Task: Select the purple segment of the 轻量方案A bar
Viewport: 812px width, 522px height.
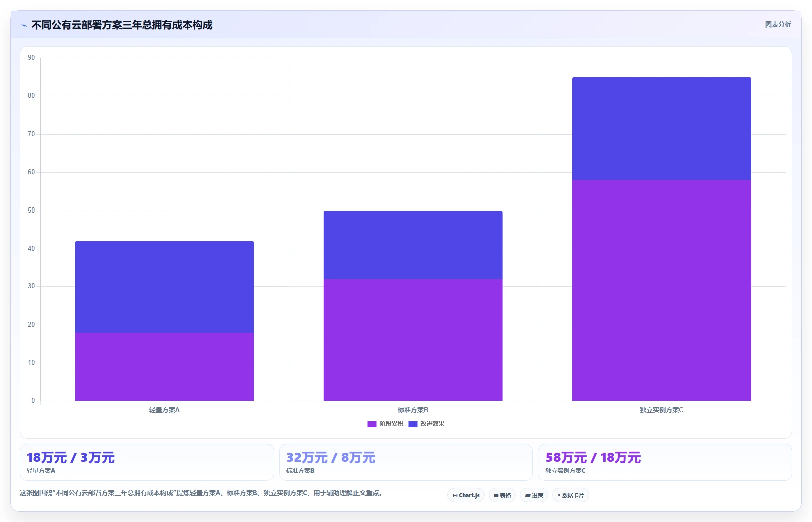Action: click(x=164, y=367)
